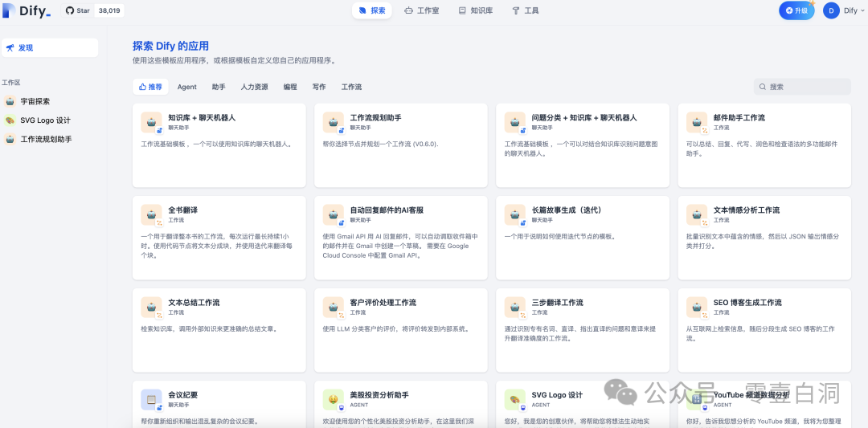This screenshot has width=868, height=428.
Task: Open the 知识库 + 聊天机器人 template title
Action: click(x=202, y=118)
